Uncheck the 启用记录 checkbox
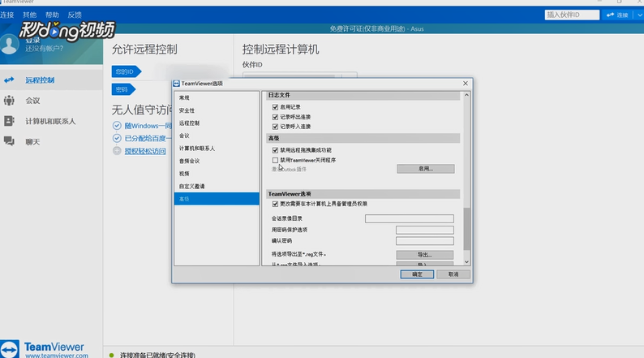Viewport: 644px width, 358px height. pyautogui.click(x=275, y=107)
